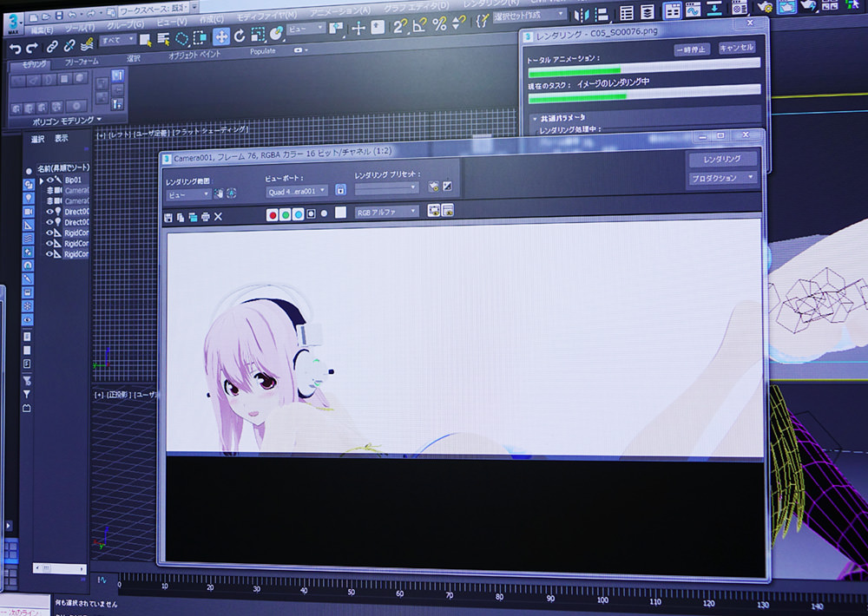Image resolution: width=868 pixels, height=616 pixels.
Task: Open the レンダリング範囲 ビュー dropdown
Action: (188, 195)
